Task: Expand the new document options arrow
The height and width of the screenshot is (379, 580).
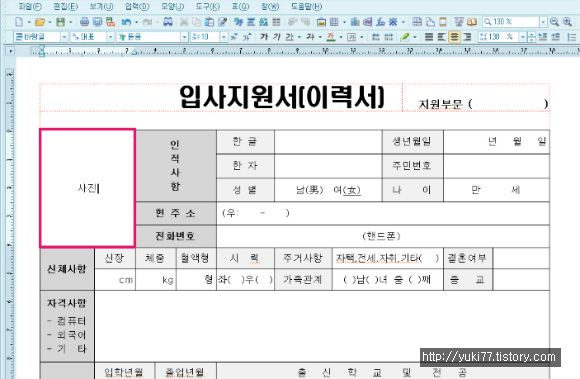Action: coord(29,22)
